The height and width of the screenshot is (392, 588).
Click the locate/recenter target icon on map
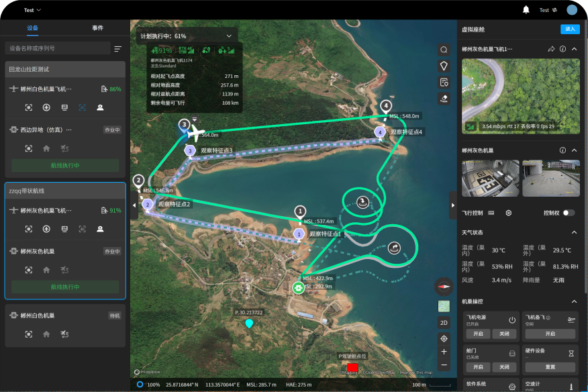click(x=444, y=338)
